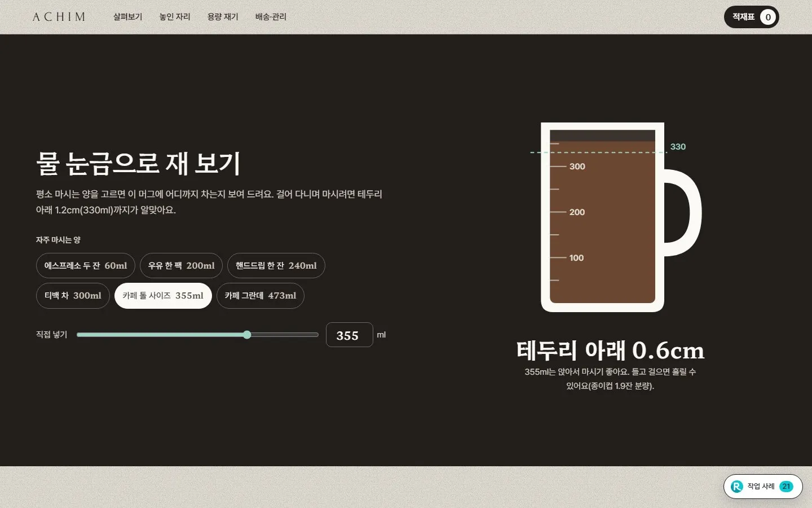Image resolution: width=812 pixels, height=508 pixels.
Task: Go to the 놓인 자리 section
Action: tap(175, 17)
